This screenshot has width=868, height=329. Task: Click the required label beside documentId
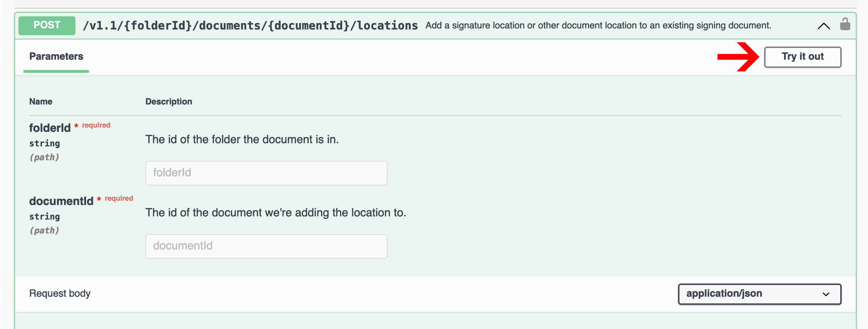point(119,198)
